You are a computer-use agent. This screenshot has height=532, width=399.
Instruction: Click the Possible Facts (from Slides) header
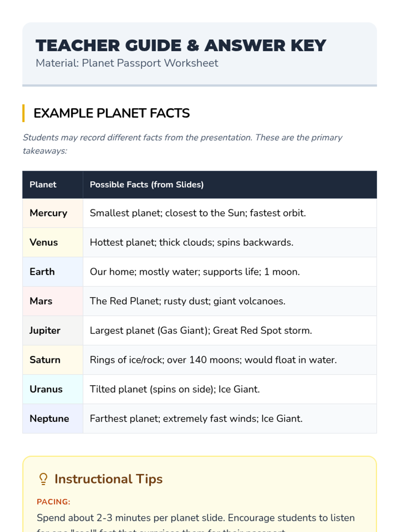click(147, 185)
